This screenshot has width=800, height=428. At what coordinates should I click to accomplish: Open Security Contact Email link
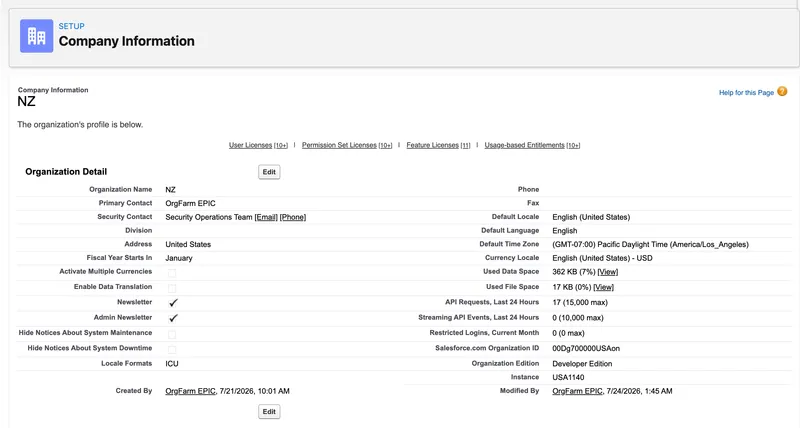266,217
